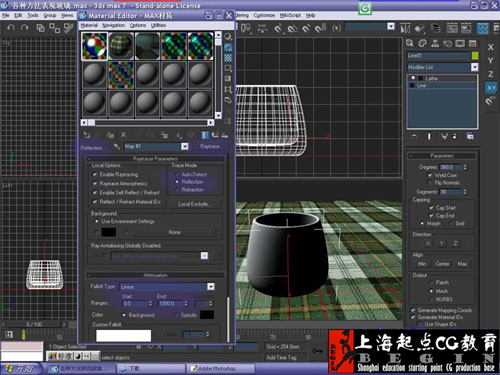Toggle Backlight icon in Material Editor
The width and height of the screenshot is (500, 375).
[228, 47]
